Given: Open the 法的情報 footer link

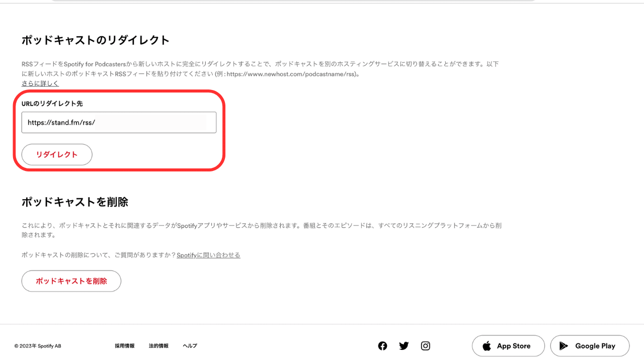Looking at the screenshot, I should click(158, 346).
